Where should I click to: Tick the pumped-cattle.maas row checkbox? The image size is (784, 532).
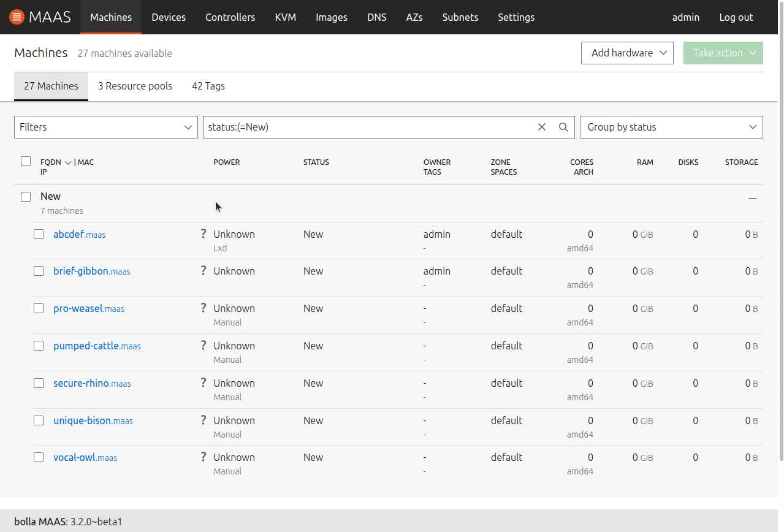tap(39, 345)
